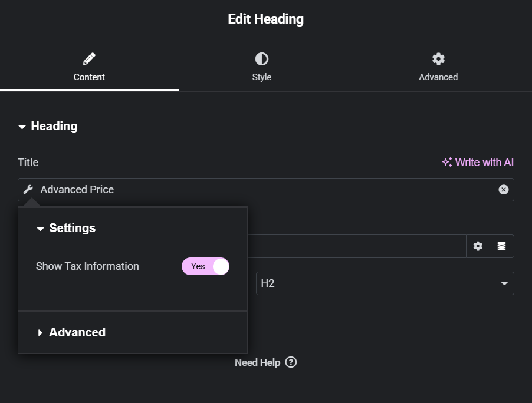Screen dimensions: 532x403
Task: Click the wrench icon in the Title field
Action: tap(28, 190)
